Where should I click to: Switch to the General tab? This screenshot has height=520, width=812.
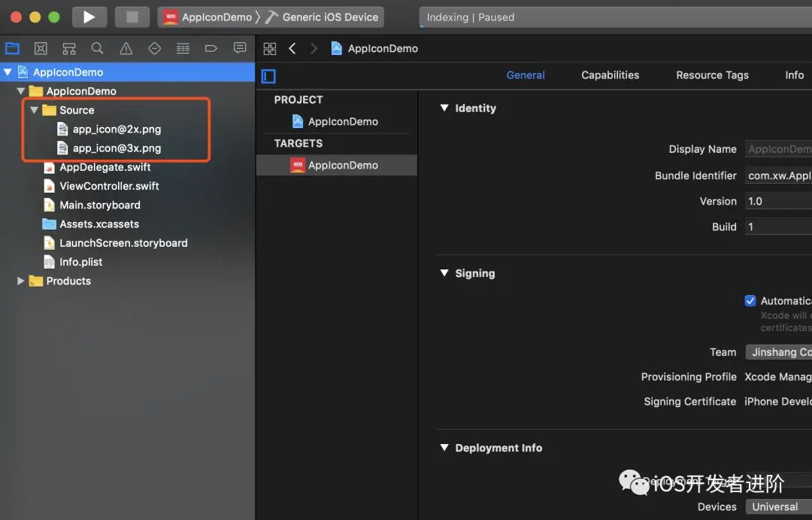point(525,75)
